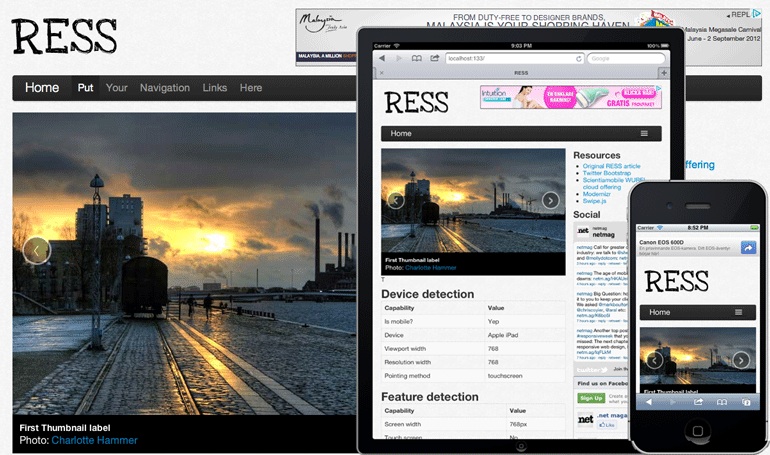
Task: Click the iPad Google search field
Action: click(626, 58)
